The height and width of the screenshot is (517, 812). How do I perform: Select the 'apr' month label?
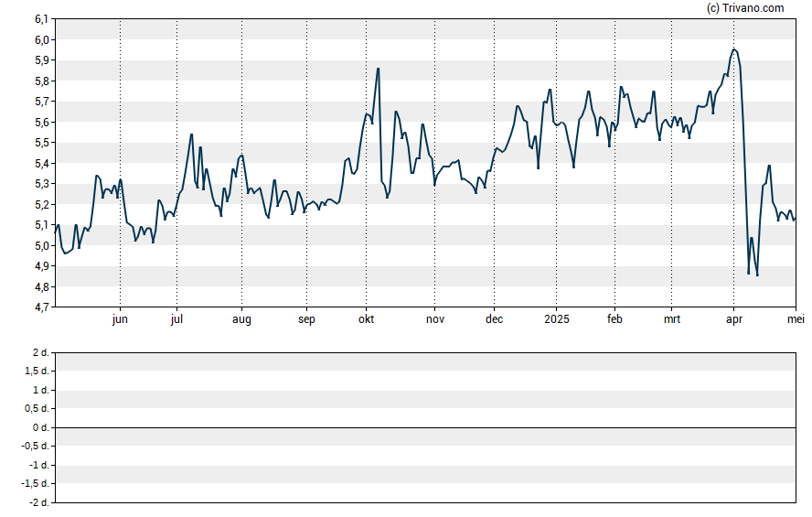[733, 319]
